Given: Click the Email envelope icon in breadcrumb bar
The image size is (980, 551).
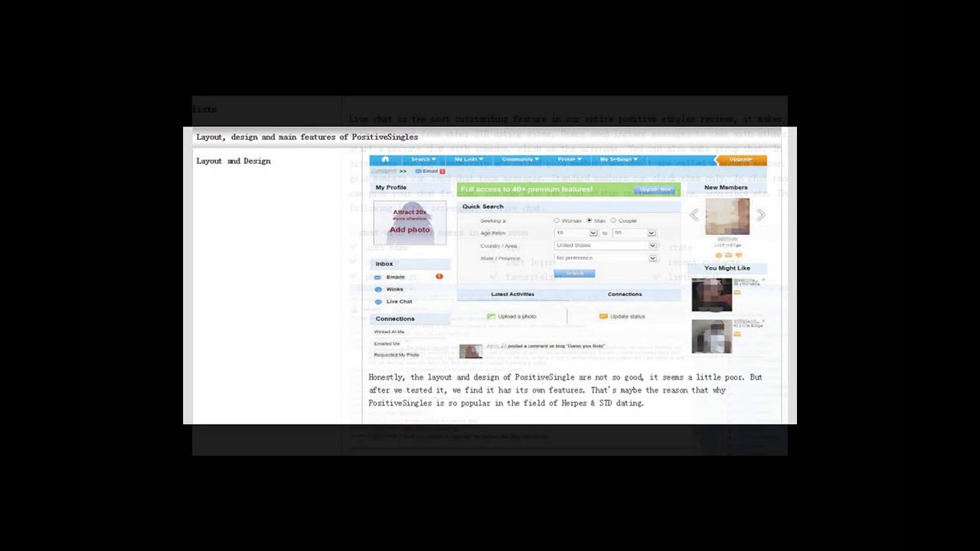Looking at the screenshot, I should tap(419, 171).
